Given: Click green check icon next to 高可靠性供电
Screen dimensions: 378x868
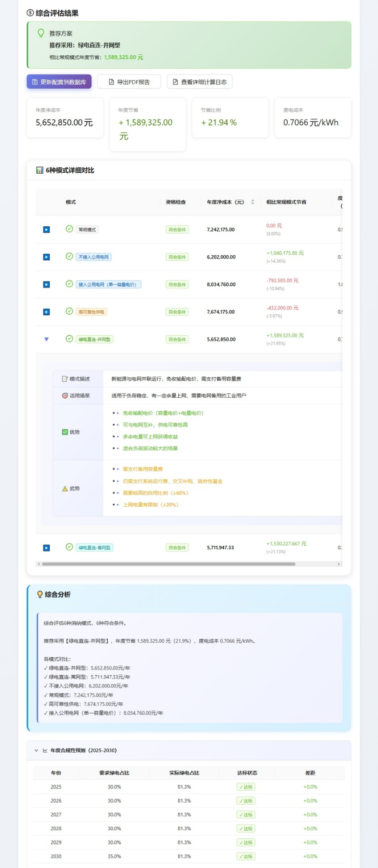Looking at the screenshot, I should pos(69,311).
